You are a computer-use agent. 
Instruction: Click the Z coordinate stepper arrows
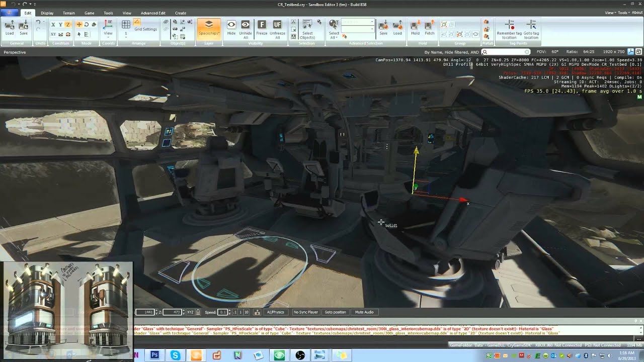tap(184, 312)
